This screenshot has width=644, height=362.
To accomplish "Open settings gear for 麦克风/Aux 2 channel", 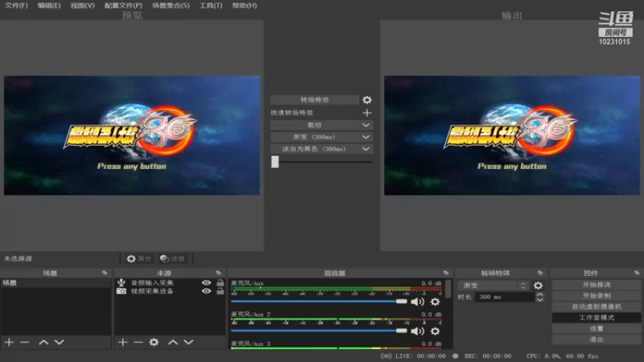I will pyautogui.click(x=435, y=331).
